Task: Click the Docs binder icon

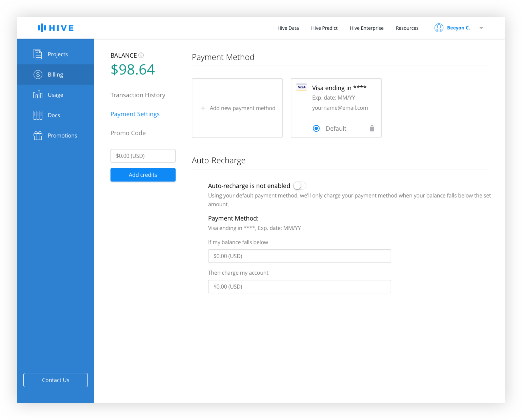Action: [x=38, y=115]
